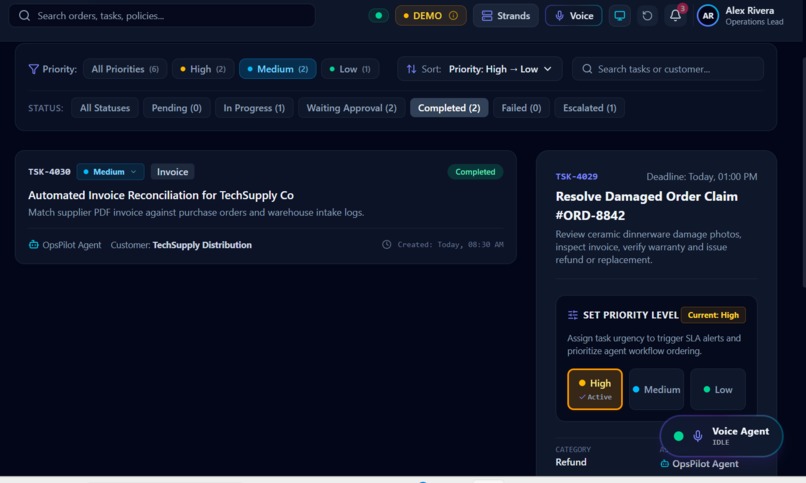
Task: Set priority level to Medium
Action: 656,389
